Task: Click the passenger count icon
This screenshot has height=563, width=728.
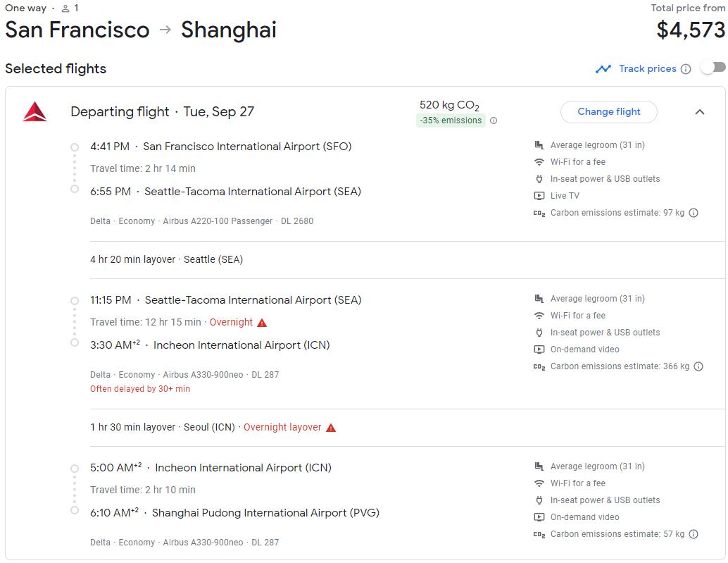Action: (x=65, y=8)
